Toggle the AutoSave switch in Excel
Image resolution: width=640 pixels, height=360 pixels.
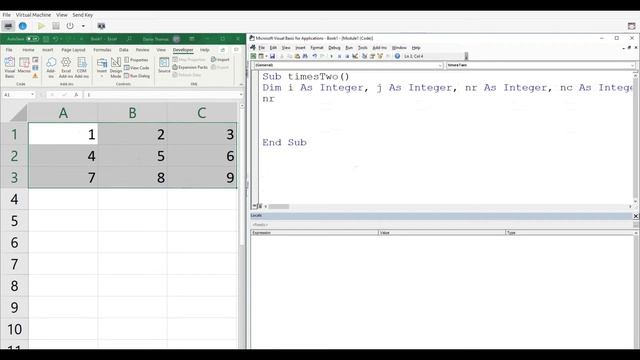[x=33, y=39]
